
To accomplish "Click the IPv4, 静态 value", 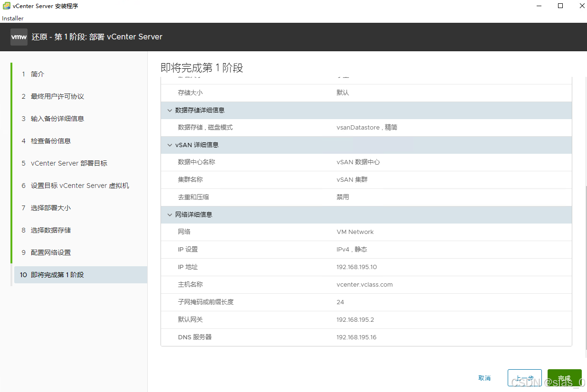I will (352, 250).
